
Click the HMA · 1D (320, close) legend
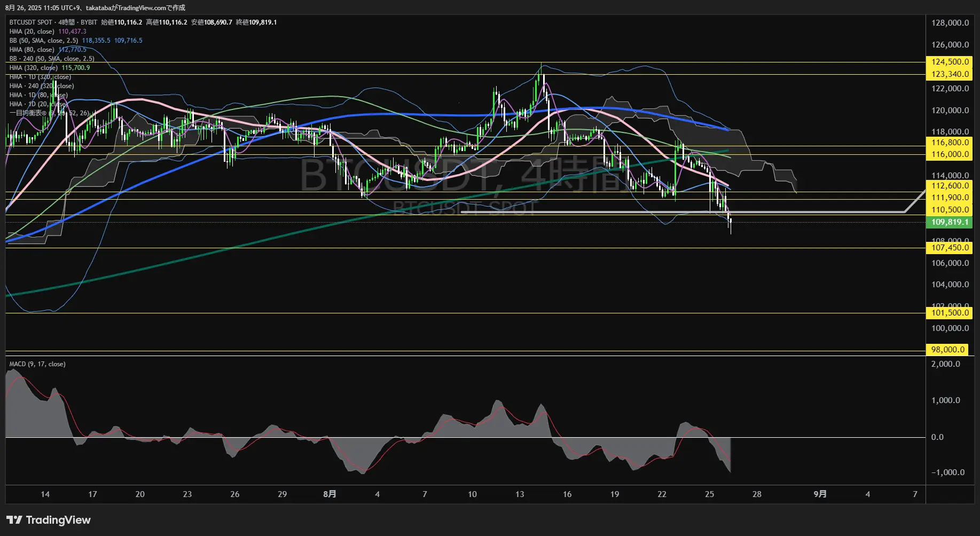point(40,77)
